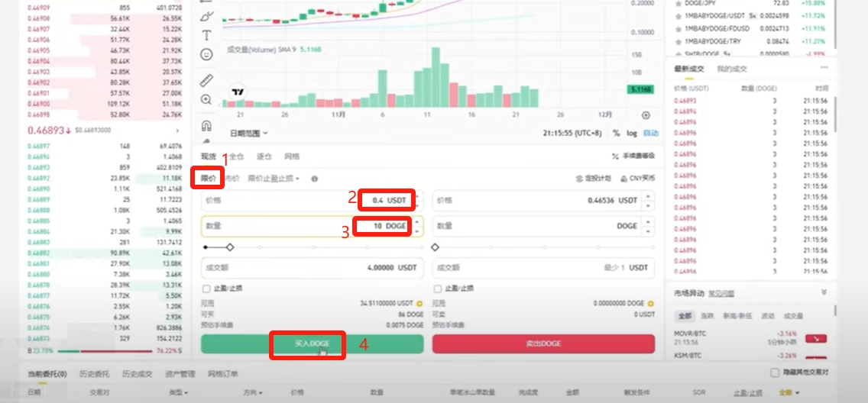Image resolution: width=868 pixels, height=403 pixels.
Task: Click the buy amount percentage slider diamond handle
Action: tap(230, 247)
